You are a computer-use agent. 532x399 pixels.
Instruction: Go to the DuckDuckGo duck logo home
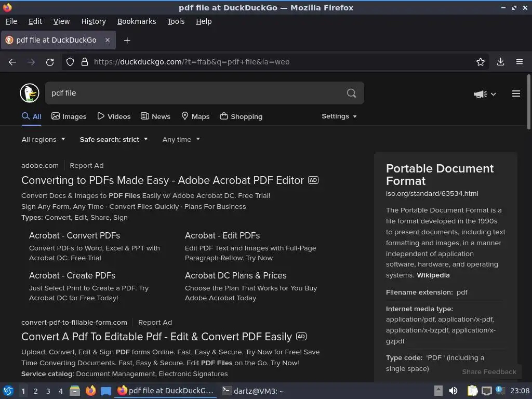coord(30,93)
